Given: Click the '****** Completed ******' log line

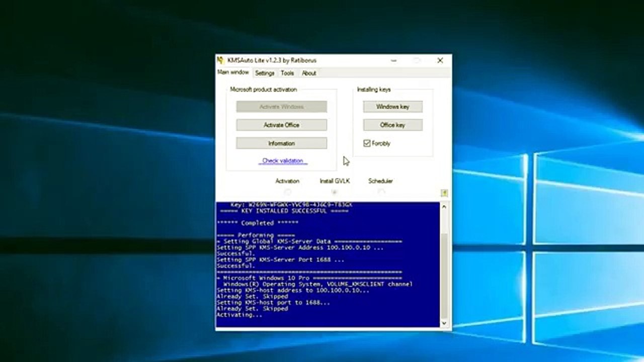Looking at the screenshot, I should click(x=258, y=223).
